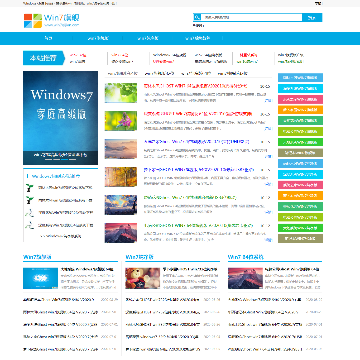Focus the search text field in the header
Image resolution: width=360 pixels, height=360 pixels.
pos(252,17)
